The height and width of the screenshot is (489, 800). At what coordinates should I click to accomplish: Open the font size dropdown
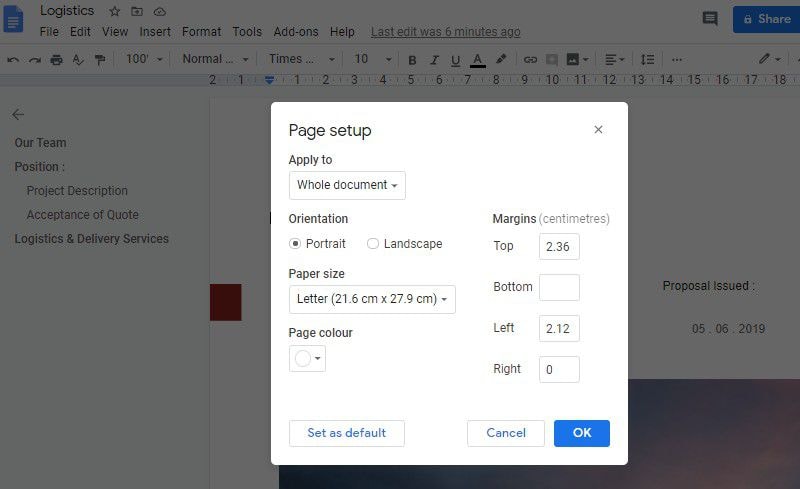[373, 59]
